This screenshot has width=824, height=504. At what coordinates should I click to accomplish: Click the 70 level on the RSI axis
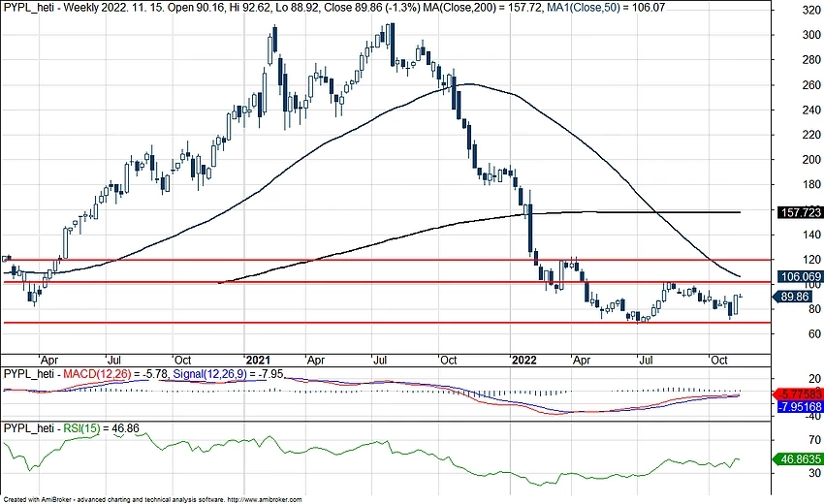pyautogui.click(x=814, y=440)
